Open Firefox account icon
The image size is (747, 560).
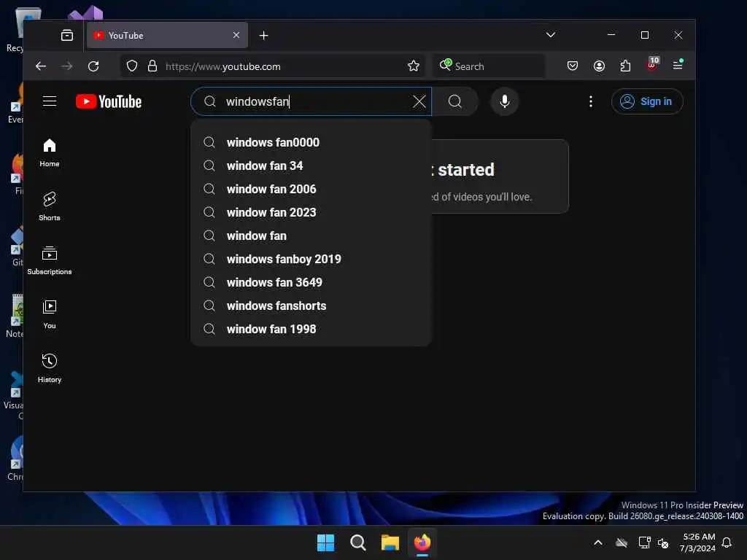click(x=600, y=66)
